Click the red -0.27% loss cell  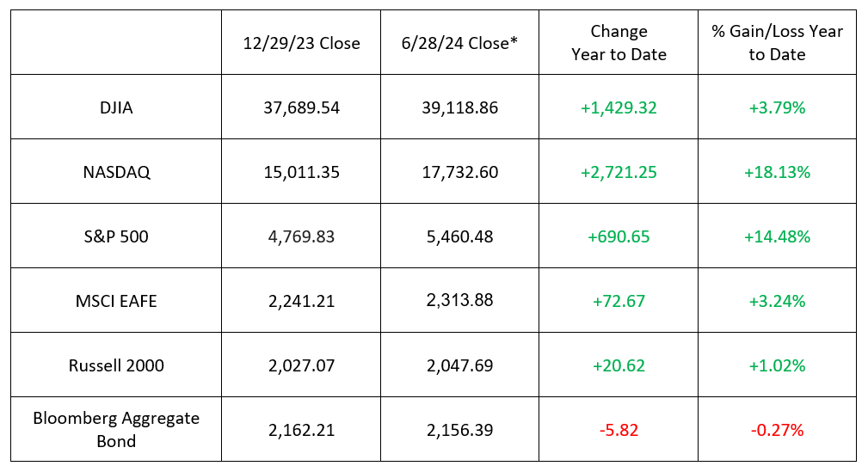pos(777,429)
